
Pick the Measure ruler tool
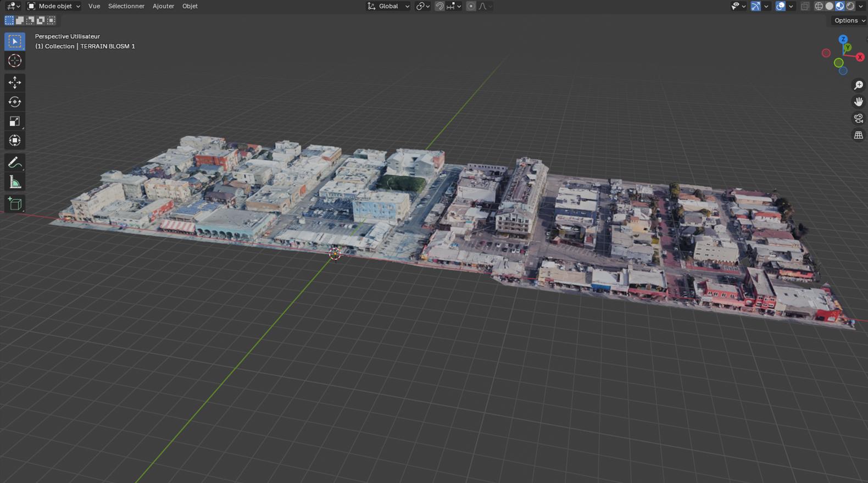coord(15,182)
